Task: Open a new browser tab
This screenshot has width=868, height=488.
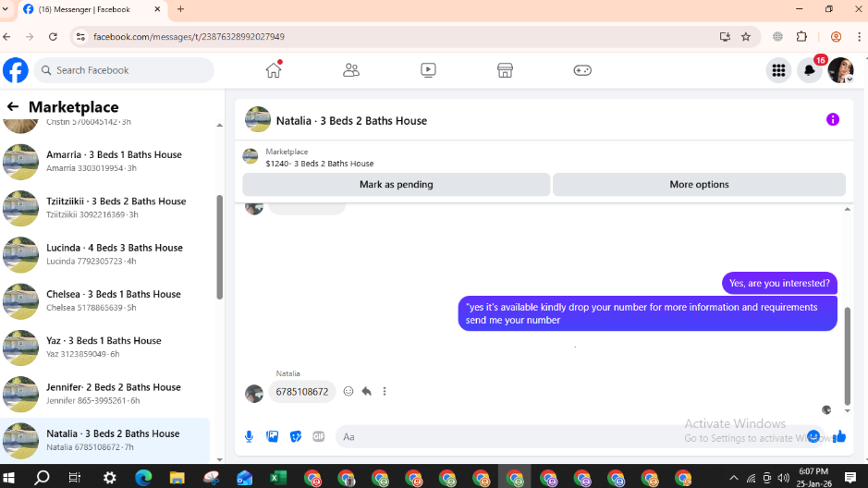Action: coord(180,9)
